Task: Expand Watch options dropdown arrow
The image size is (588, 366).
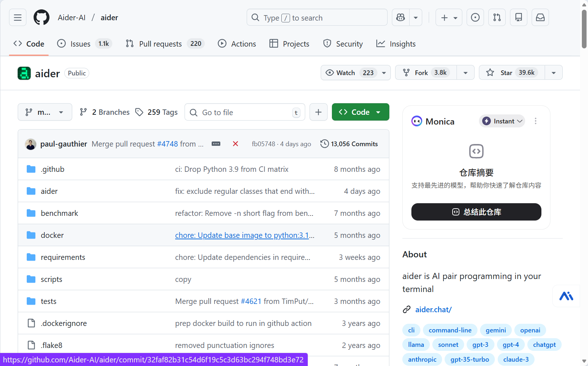Action: click(x=384, y=73)
